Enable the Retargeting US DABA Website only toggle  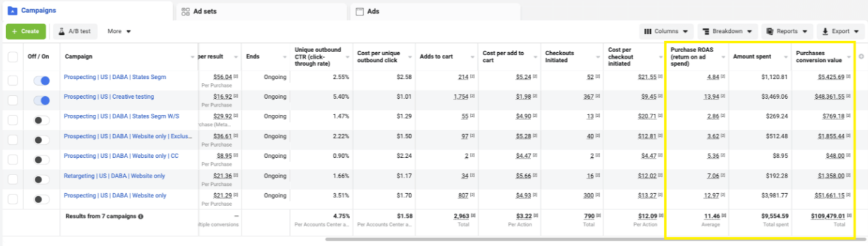(41, 180)
